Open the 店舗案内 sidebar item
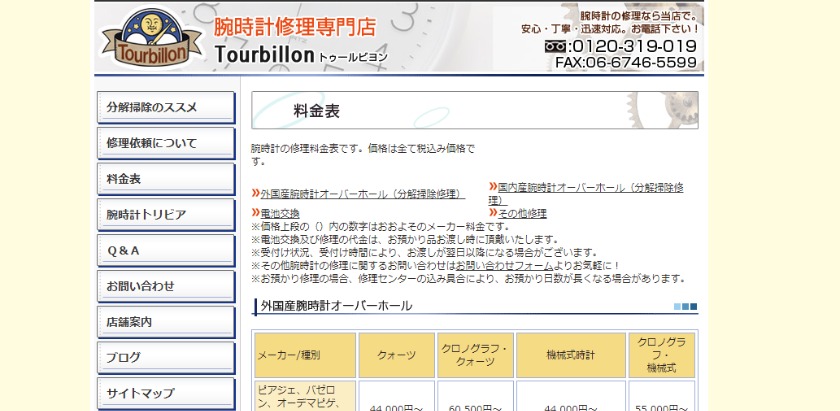Screen dimensions: 840x411 (x=166, y=322)
